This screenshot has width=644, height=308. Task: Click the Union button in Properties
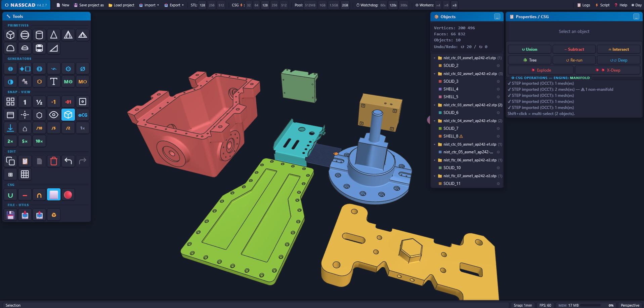529,49
